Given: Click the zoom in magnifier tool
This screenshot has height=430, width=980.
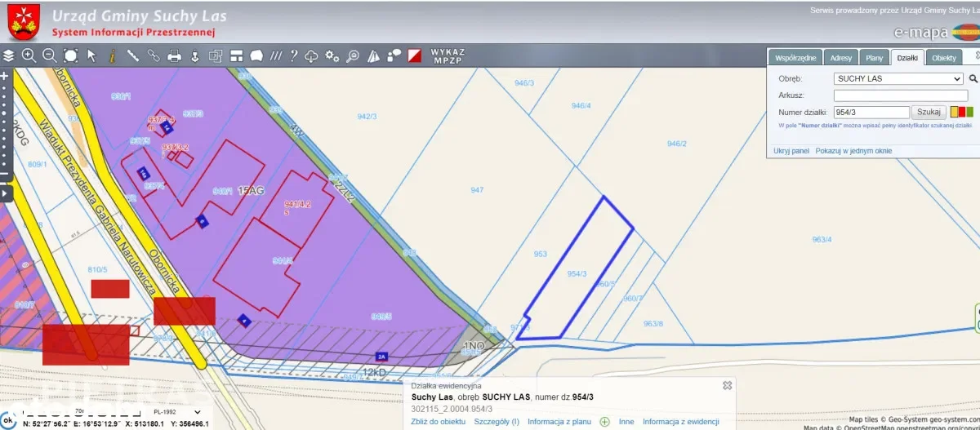Looking at the screenshot, I should point(29,56).
